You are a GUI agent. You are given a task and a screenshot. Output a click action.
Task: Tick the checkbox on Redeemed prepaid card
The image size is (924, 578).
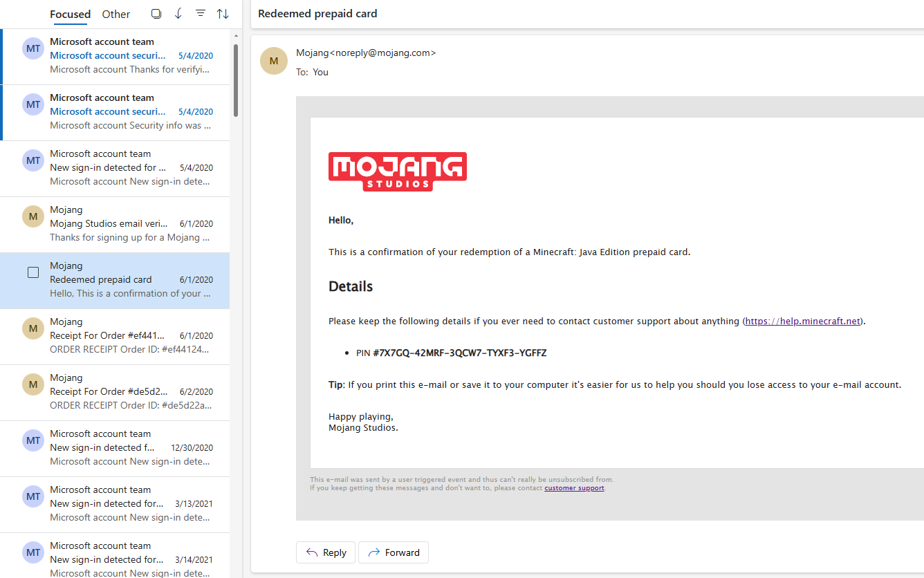click(33, 272)
